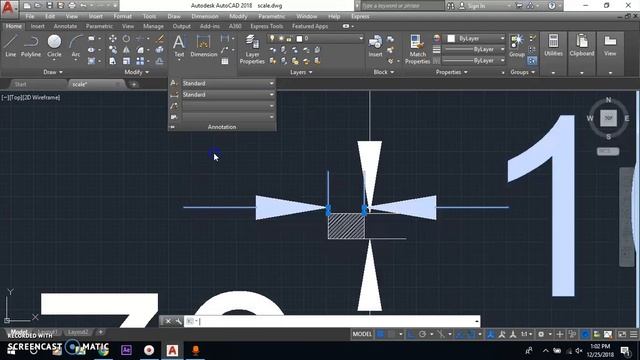Open the Express menu
Viewport: 640px width, 360px height.
click(x=360, y=16)
